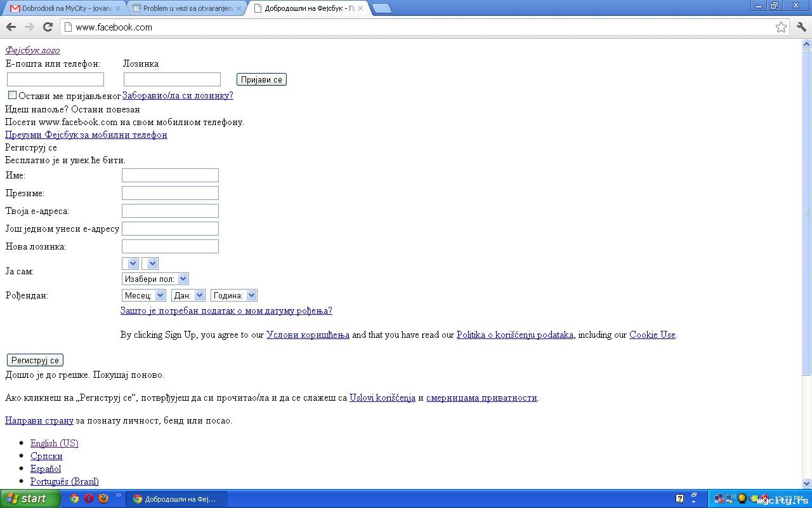Open Зашто је потребан податак о датуму рођења link

click(226, 311)
